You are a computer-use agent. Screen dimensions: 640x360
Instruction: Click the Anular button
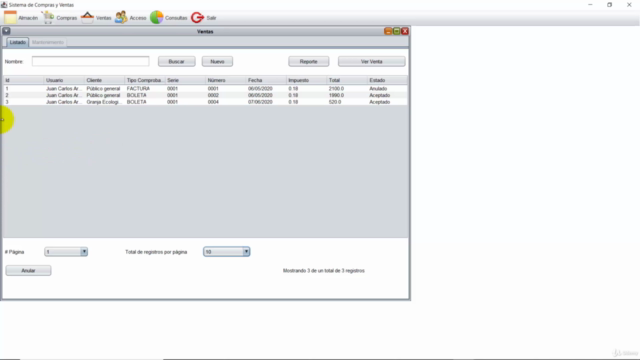point(28,271)
